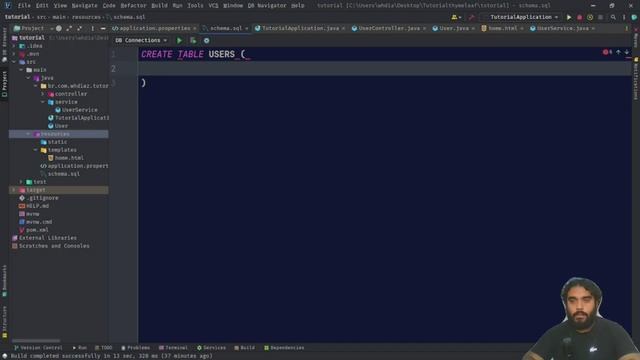This screenshot has width=640, height=360.
Task: Select UserService in project tree
Action: tap(80, 110)
